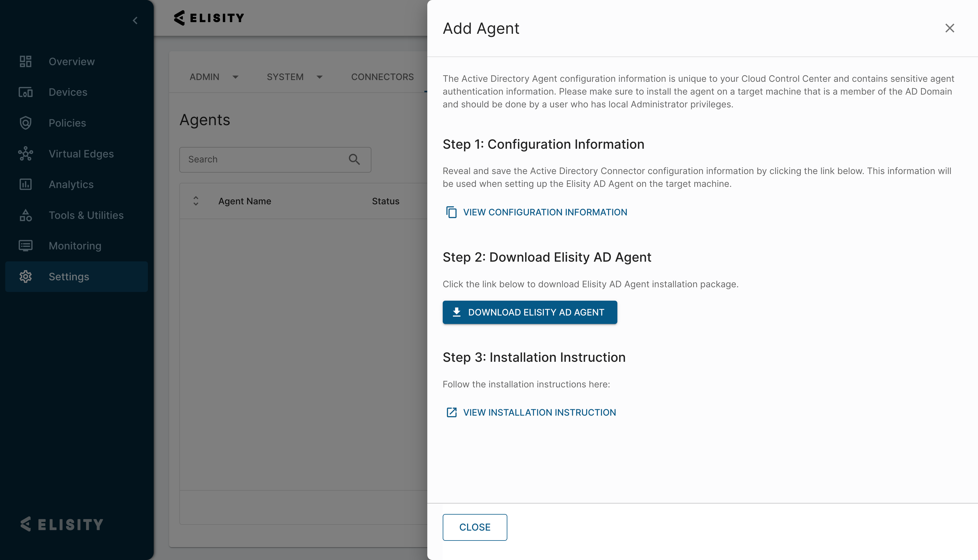Collapse the sidebar with the chevron arrow

135,20
